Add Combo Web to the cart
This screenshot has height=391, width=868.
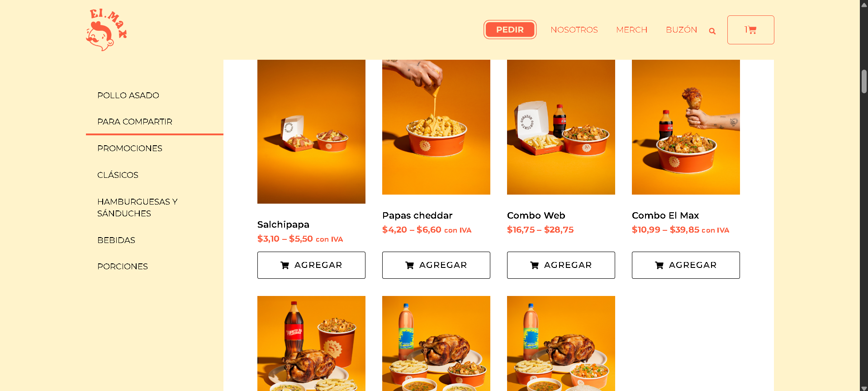[561, 265]
